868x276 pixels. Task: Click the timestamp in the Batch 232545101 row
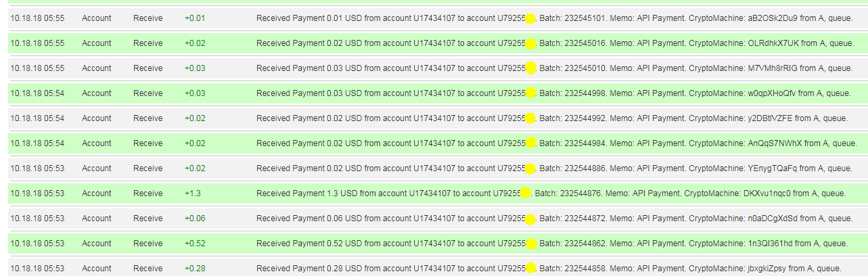coord(37,18)
